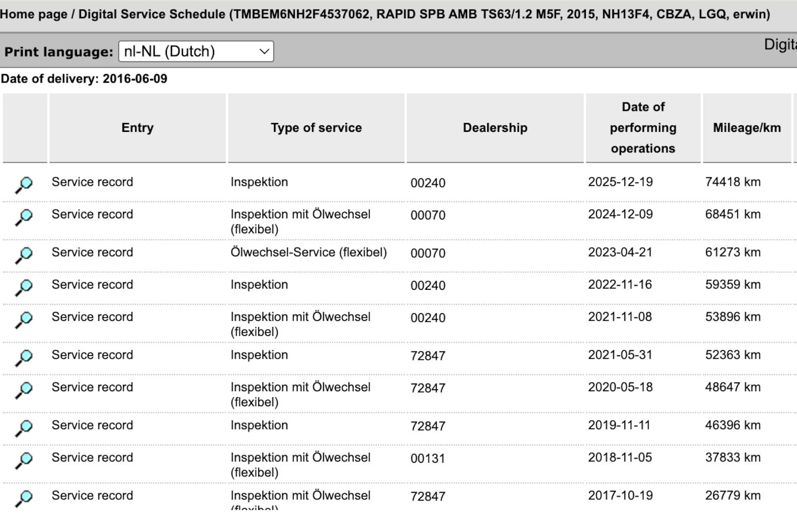Select the 74418 km mileage cell

point(733,182)
